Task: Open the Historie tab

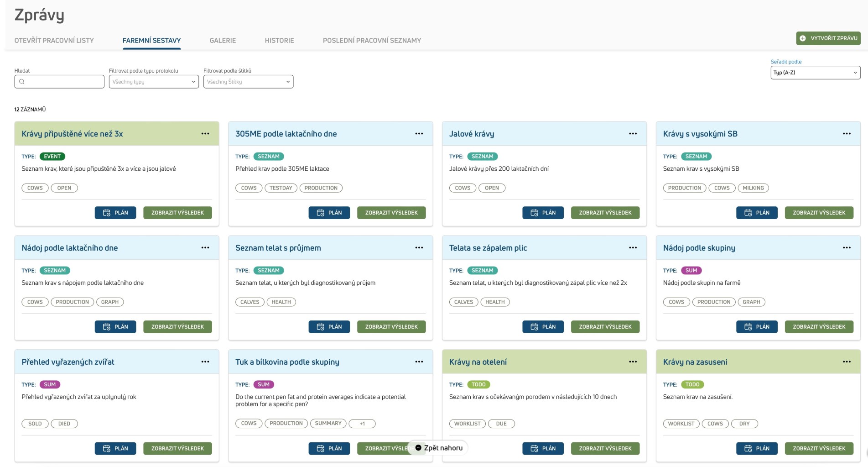Action: tap(280, 41)
